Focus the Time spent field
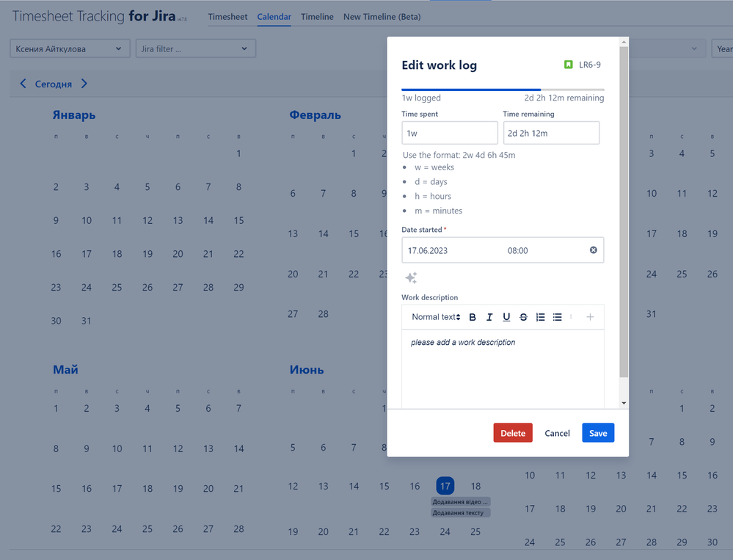733x560 pixels. pyautogui.click(x=450, y=133)
